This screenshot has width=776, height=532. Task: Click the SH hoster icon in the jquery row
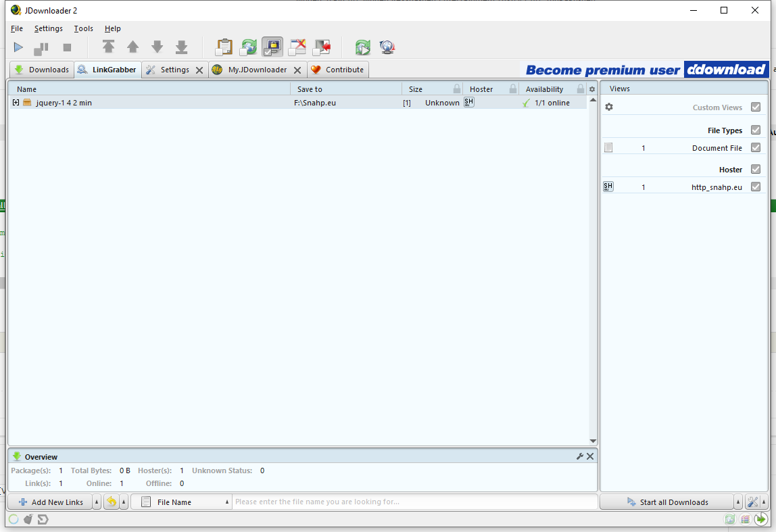[468, 103]
